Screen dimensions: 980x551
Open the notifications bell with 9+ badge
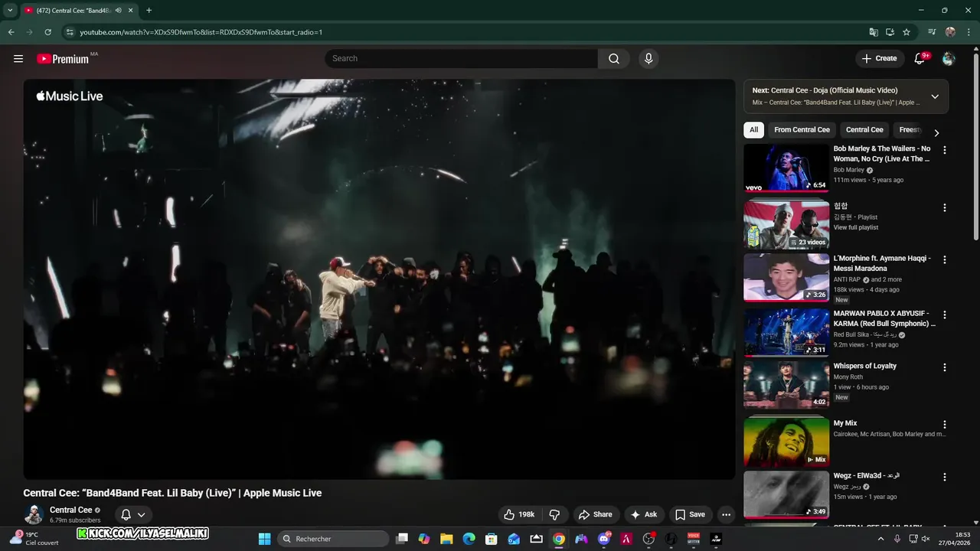pos(920,59)
